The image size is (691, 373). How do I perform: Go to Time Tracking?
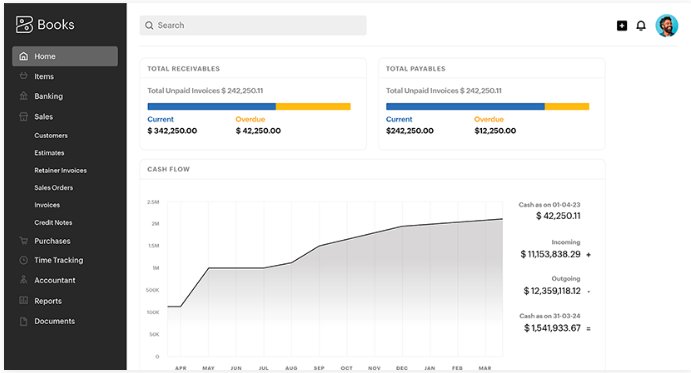pos(59,260)
